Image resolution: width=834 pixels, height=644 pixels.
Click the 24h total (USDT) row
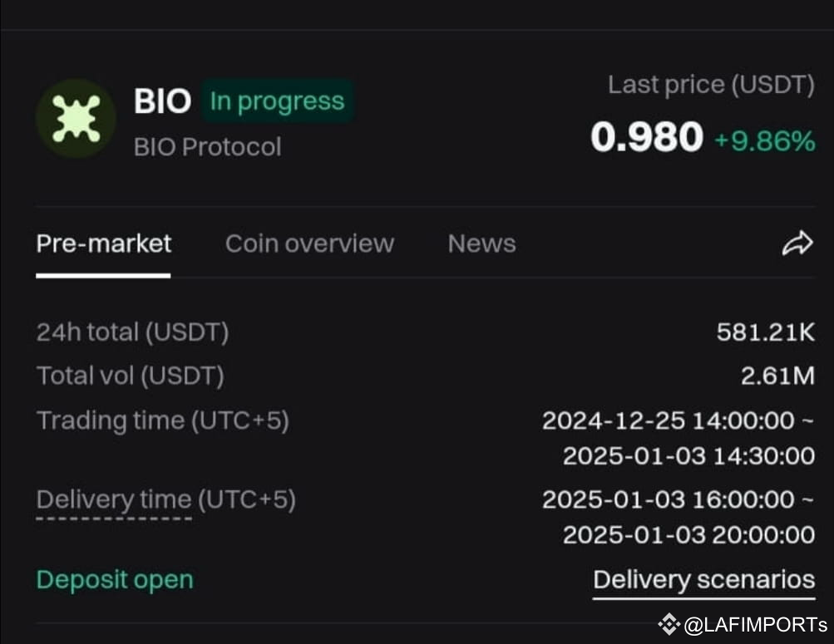tap(132, 332)
